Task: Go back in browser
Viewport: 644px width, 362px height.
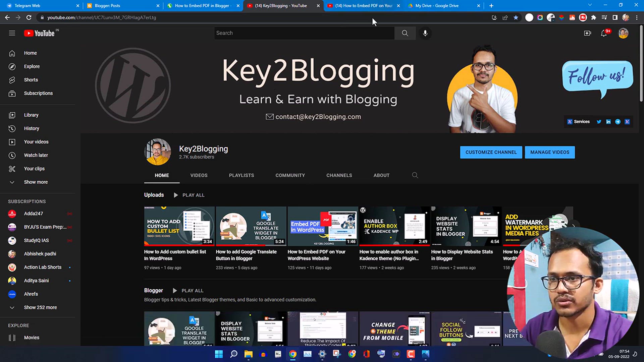Action: (x=7, y=17)
